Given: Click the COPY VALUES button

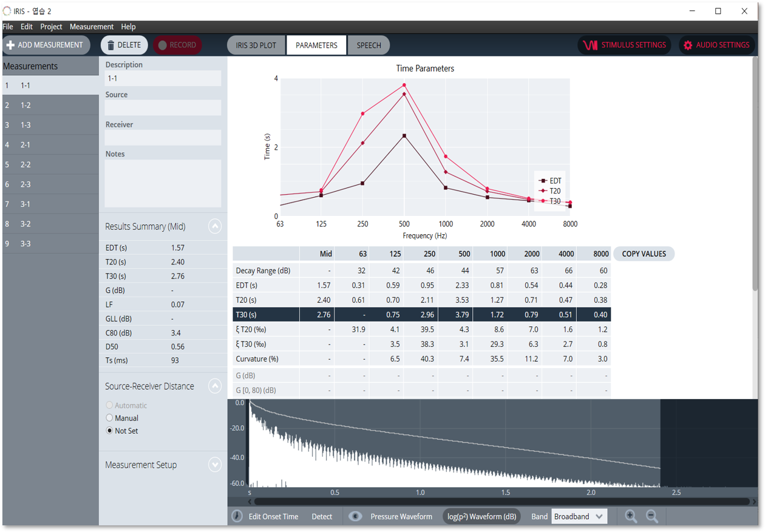Looking at the screenshot, I should [644, 254].
